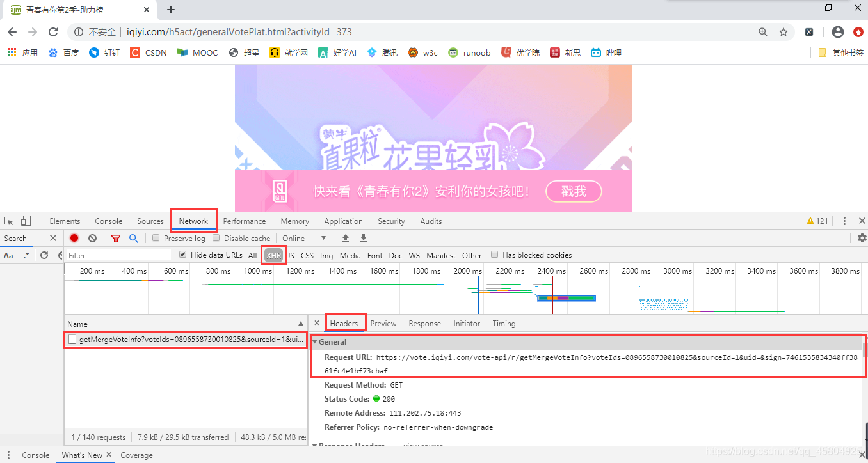Screen dimensions: 868x463
Task: Open the Response tab of request
Action: pyautogui.click(x=425, y=323)
